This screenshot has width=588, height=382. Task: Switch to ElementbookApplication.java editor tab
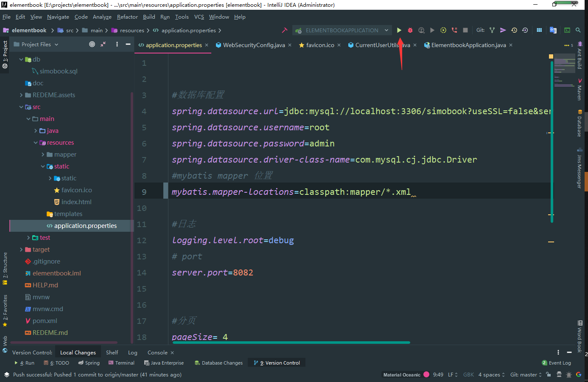(x=468, y=45)
